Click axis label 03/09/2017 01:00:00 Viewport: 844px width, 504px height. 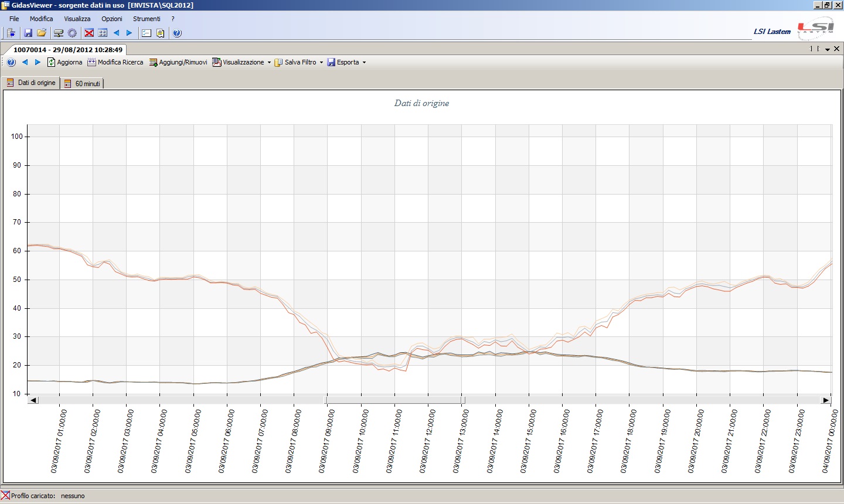[58, 441]
